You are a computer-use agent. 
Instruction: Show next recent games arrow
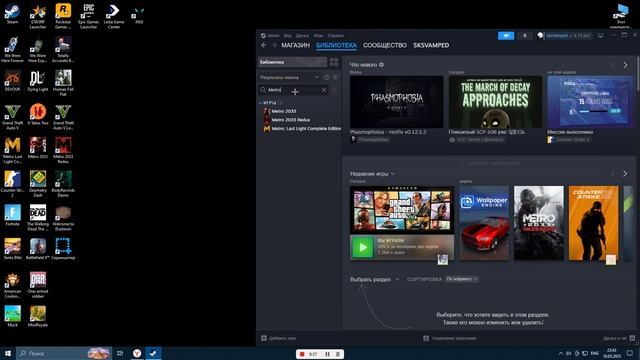coord(625,174)
